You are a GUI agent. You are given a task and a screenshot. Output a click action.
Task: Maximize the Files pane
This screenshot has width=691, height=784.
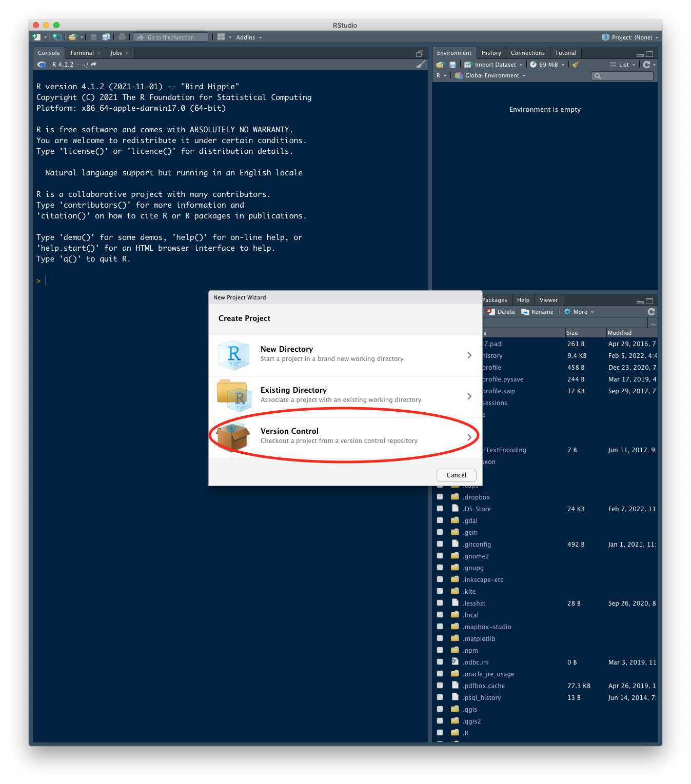coord(649,301)
